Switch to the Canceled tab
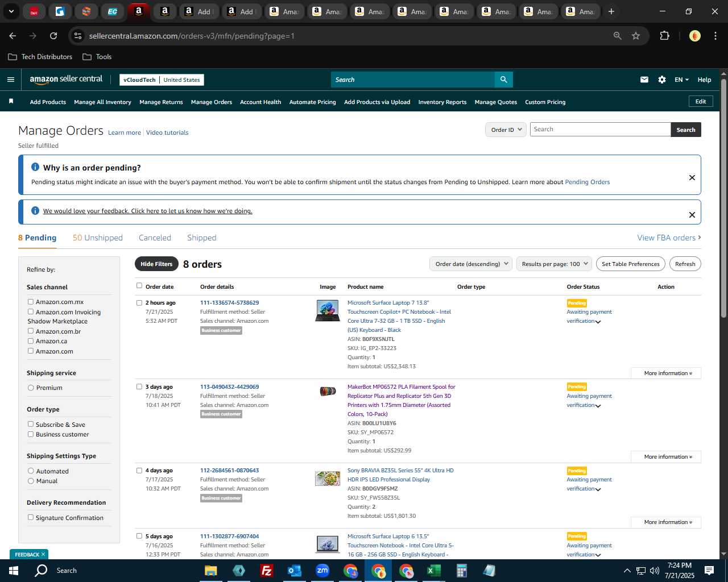728x582 pixels. (155, 238)
